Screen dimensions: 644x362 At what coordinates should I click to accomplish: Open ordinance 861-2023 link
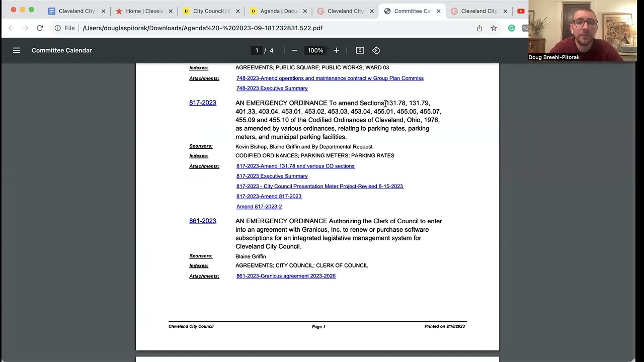click(203, 221)
